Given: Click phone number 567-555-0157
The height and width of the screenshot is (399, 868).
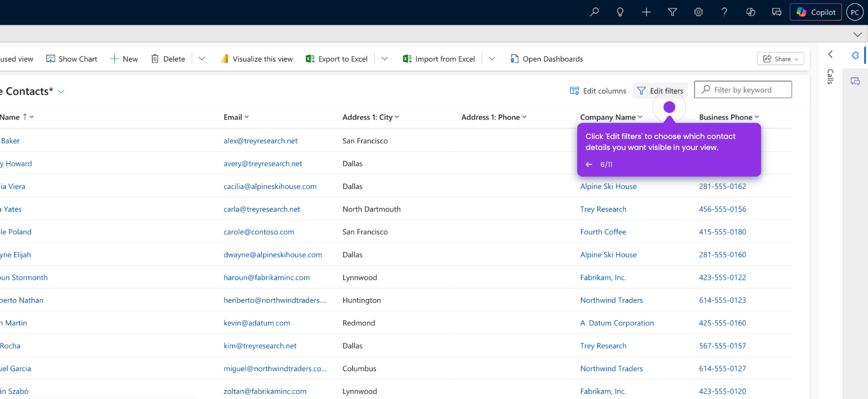Looking at the screenshot, I should (722, 346).
